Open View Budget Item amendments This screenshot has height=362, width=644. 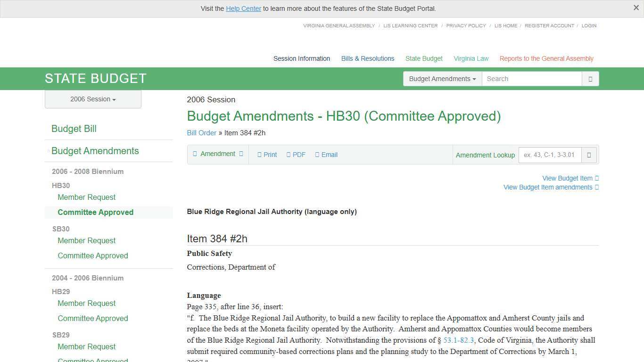[547, 187]
